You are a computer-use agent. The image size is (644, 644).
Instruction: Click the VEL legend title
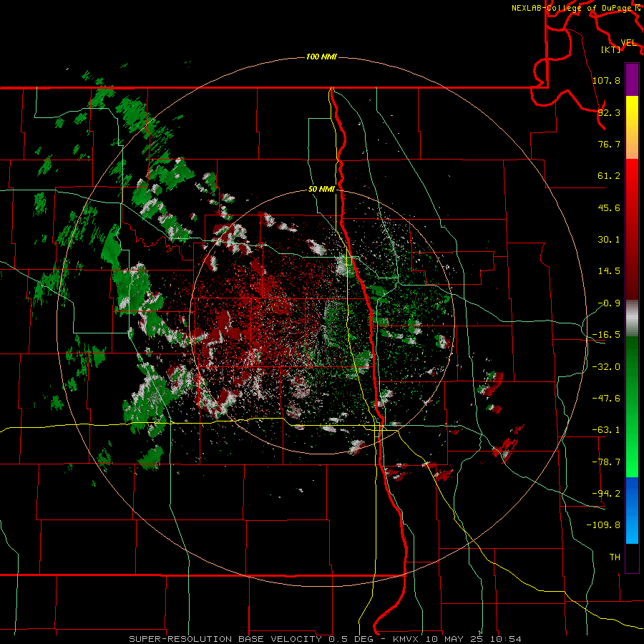tap(628, 43)
